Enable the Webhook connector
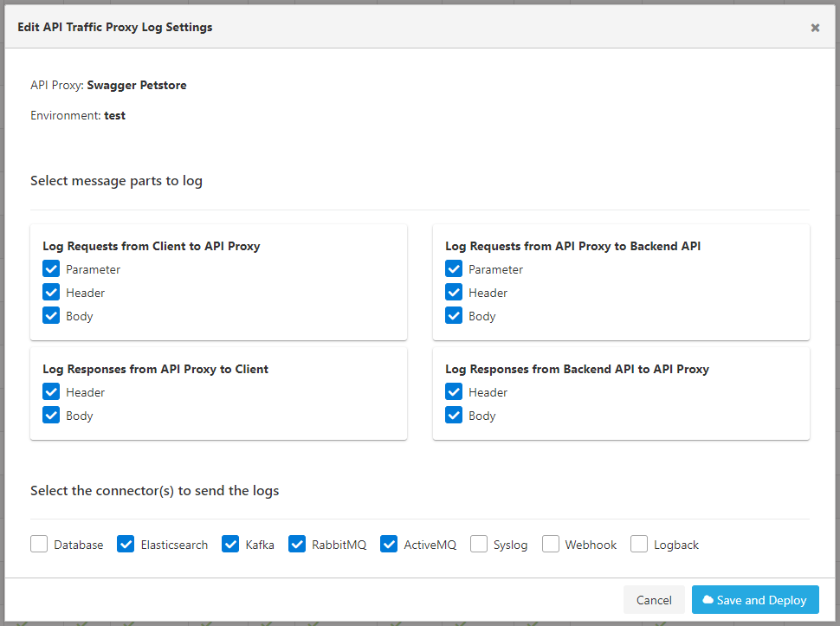840x626 pixels. pyautogui.click(x=550, y=544)
